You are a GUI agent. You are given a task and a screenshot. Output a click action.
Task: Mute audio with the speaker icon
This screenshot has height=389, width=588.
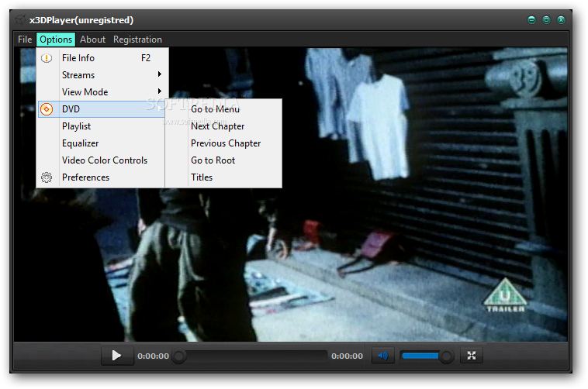click(383, 355)
